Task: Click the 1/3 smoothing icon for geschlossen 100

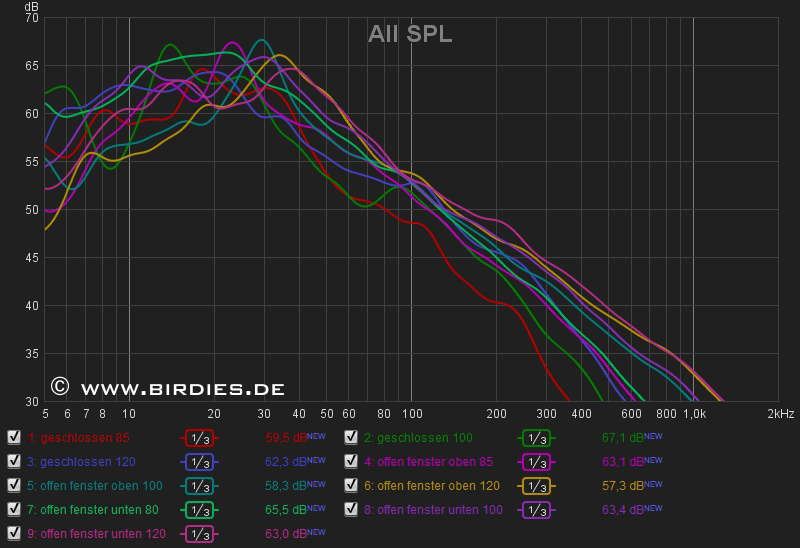Action: pos(537,437)
